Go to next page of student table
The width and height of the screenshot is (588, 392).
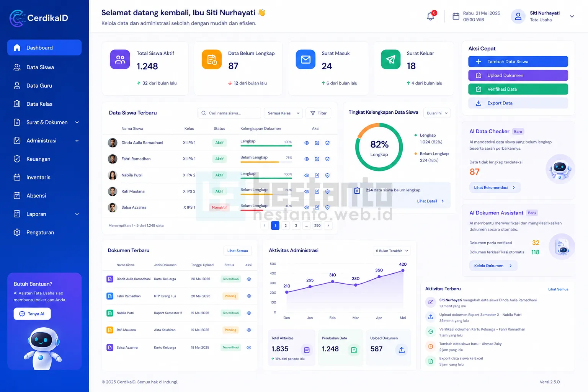328,225
